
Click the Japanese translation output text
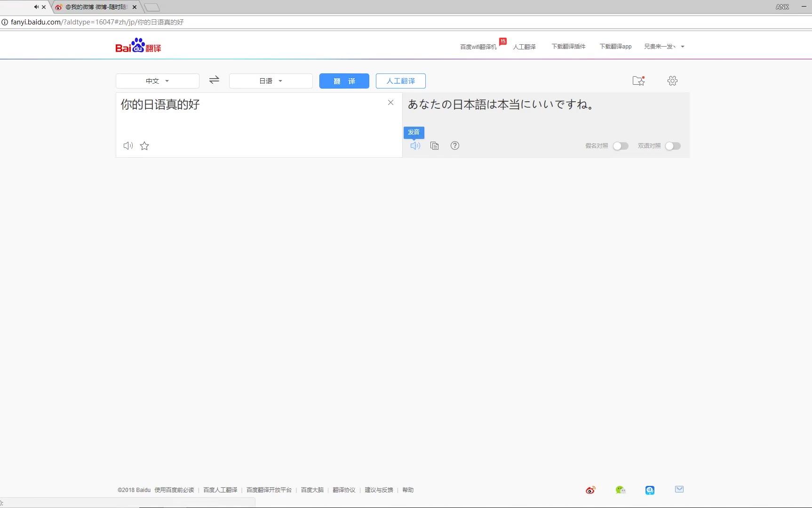pos(502,105)
